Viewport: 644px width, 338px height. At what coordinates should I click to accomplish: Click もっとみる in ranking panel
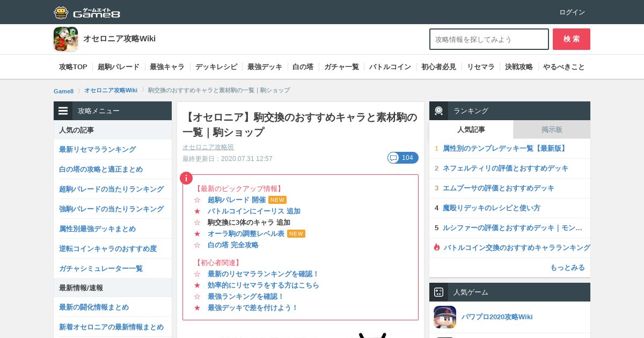567,267
